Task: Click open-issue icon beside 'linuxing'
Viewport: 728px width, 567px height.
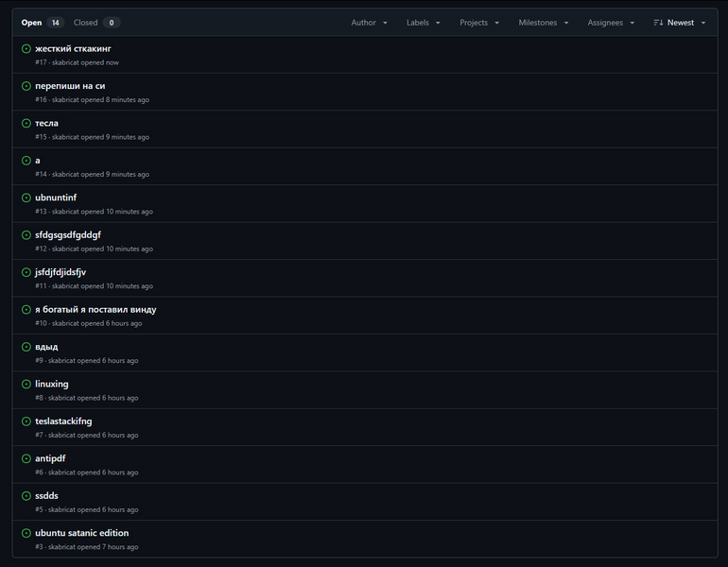Action: coord(26,384)
